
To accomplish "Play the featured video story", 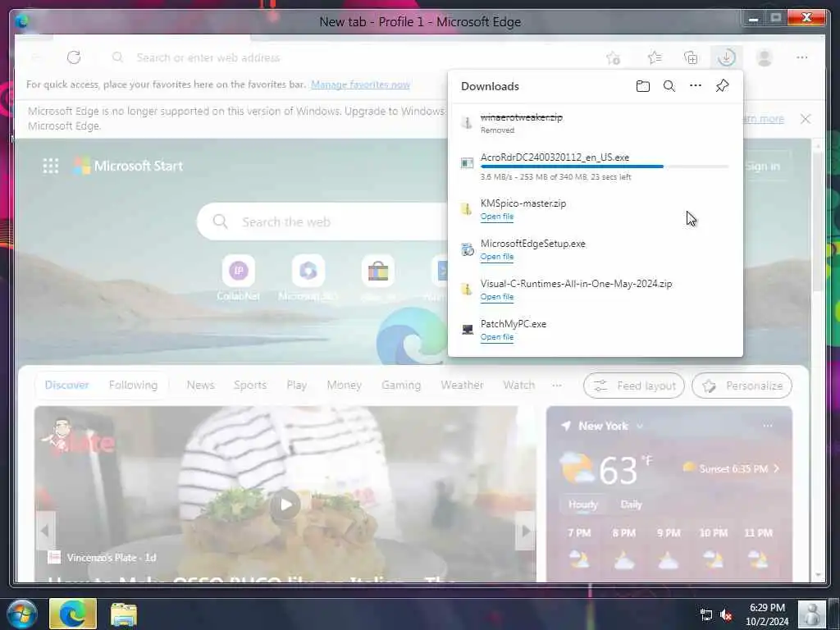I will point(285,504).
